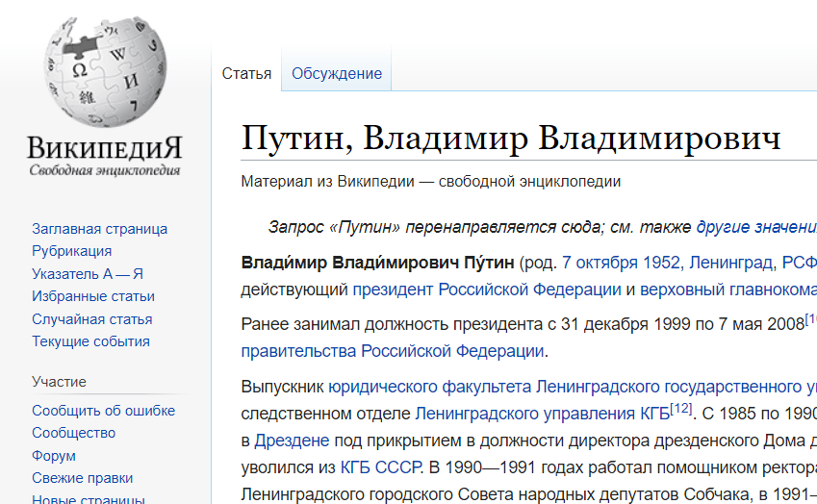Open the Сообщество page
817x504 pixels.
coord(73,433)
